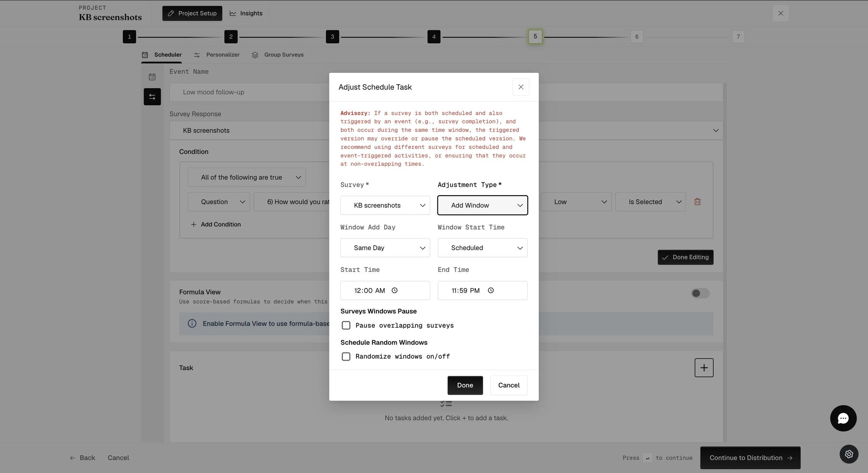Open the Group Surveys tab

point(278,55)
